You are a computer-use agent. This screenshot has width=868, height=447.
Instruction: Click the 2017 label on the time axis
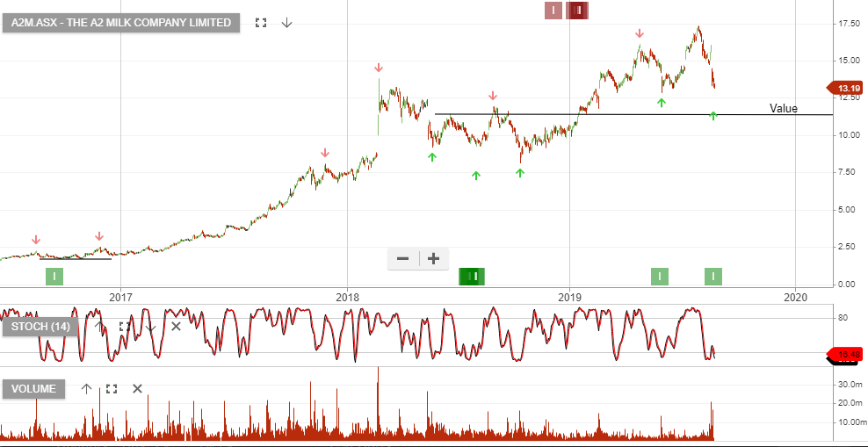coord(120,297)
